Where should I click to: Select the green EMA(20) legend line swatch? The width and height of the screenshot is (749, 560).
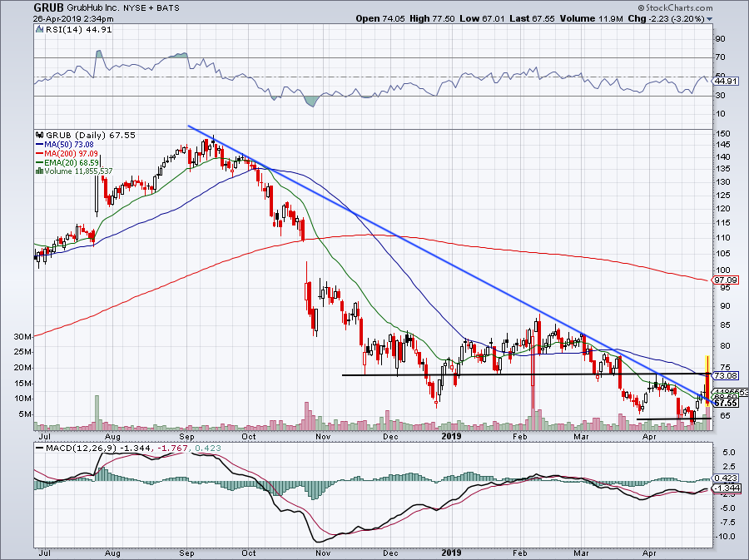[40, 163]
